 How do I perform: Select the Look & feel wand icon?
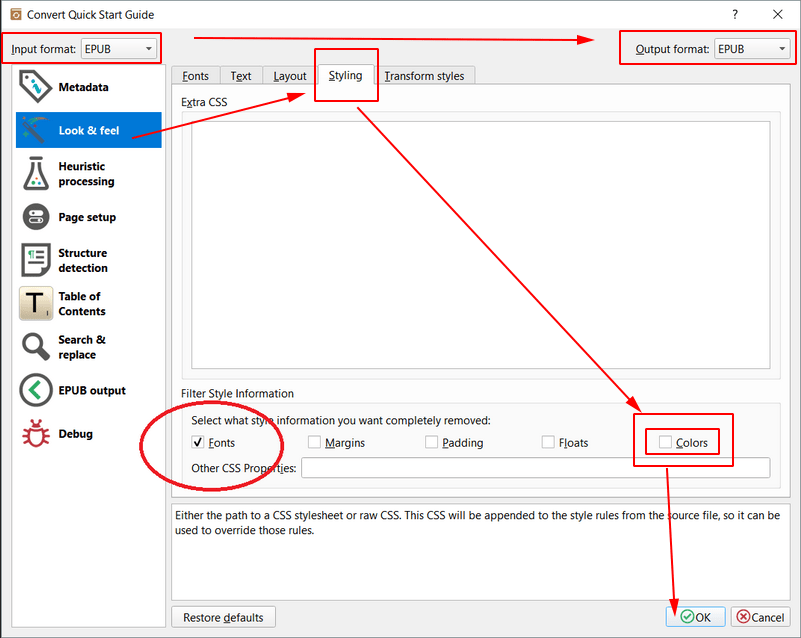tap(35, 130)
